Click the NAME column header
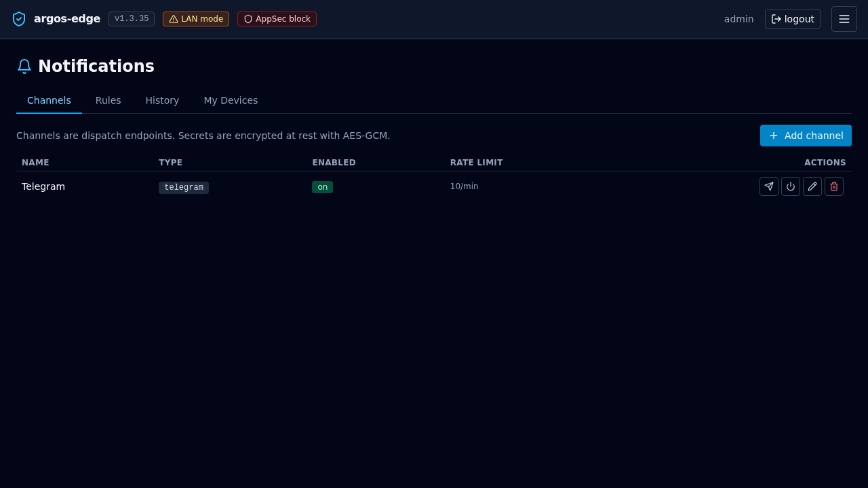868x488 pixels. pyautogui.click(x=35, y=163)
